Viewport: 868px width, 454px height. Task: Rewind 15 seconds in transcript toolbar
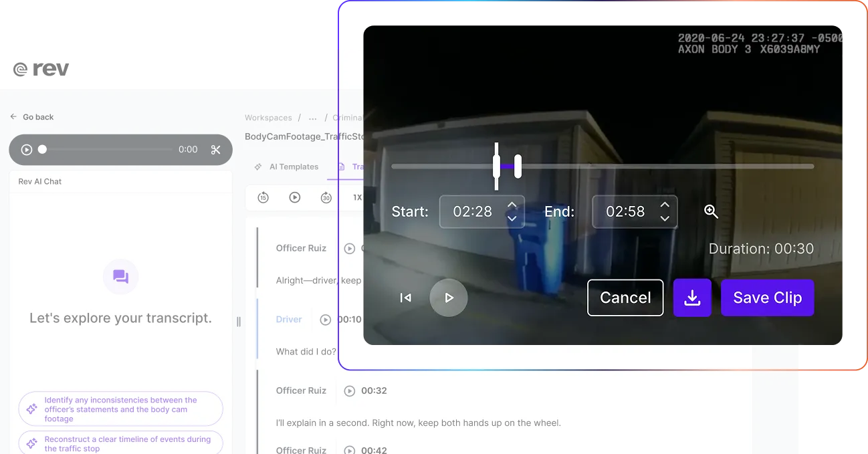[x=263, y=197]
